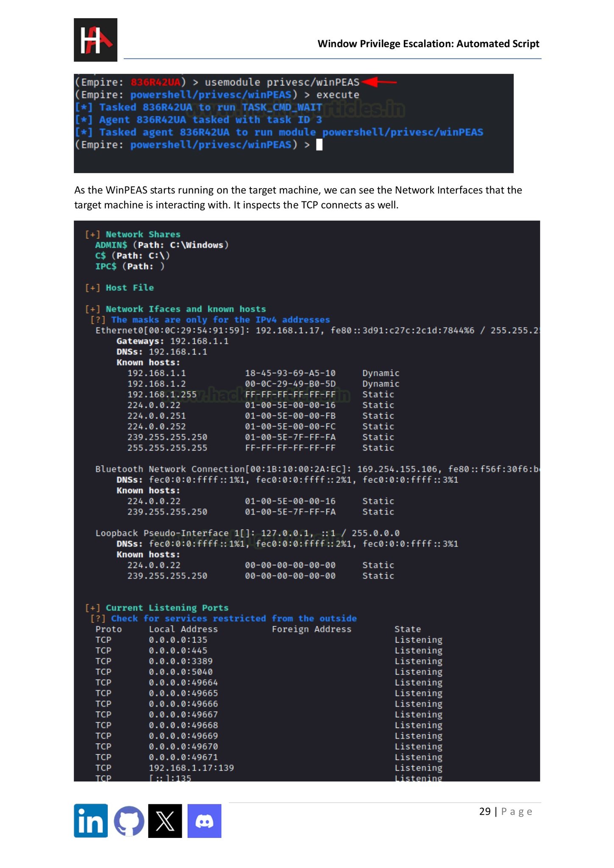Click the 'Gateways: 192.168.1.1' line

pyautogui.click(x=172, y=341)
